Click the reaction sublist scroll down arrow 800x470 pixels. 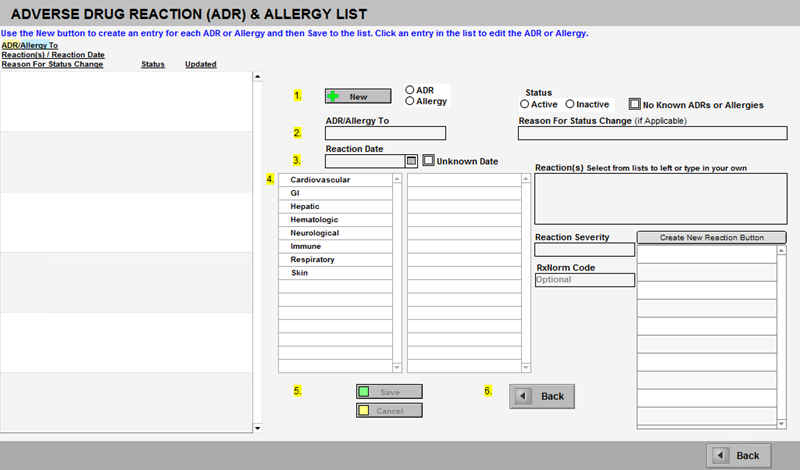(526, 367)
